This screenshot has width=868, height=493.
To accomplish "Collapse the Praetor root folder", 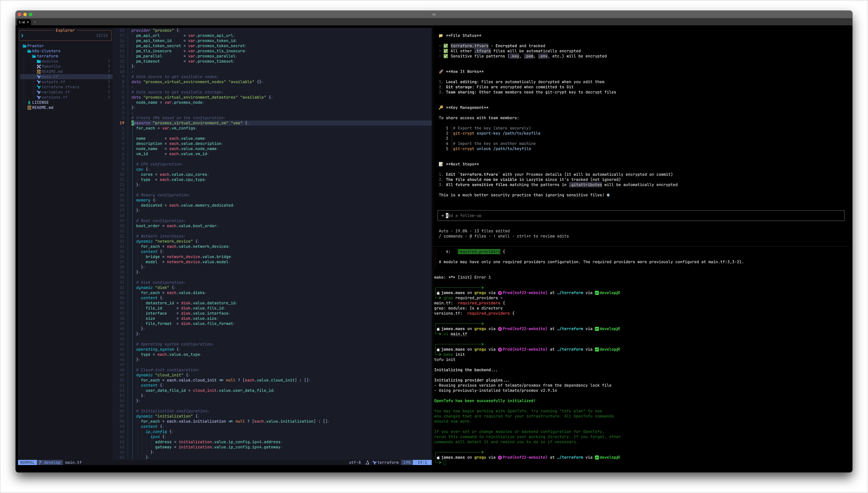I will [x=35, y=46].
